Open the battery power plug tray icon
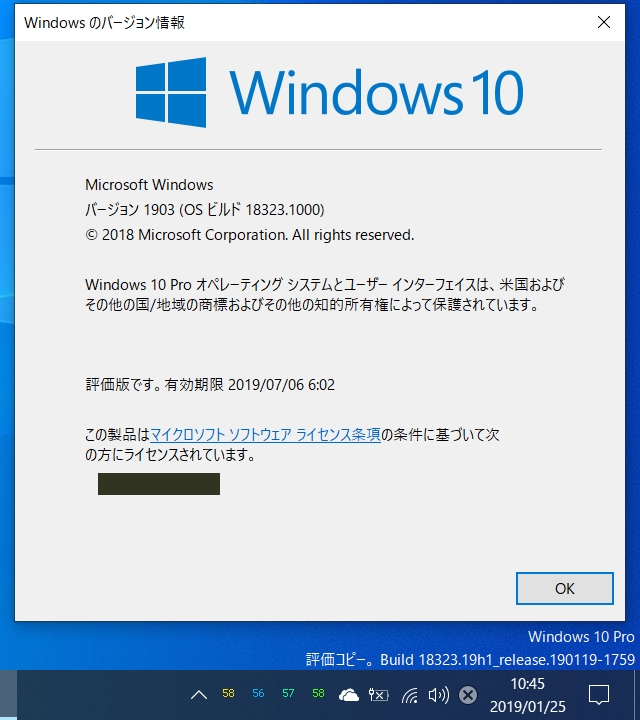640x720 pixels. (378, 695)
